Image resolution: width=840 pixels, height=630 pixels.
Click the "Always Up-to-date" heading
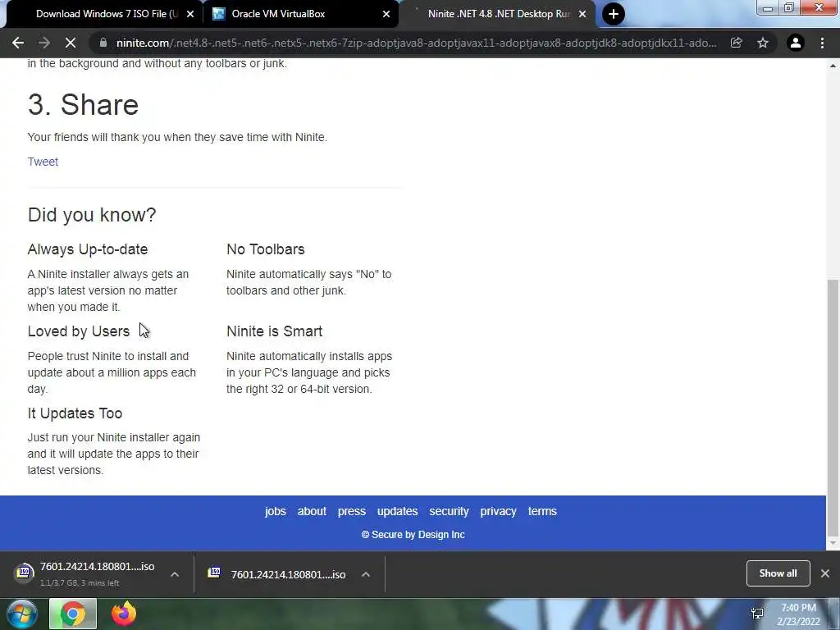click(x=87, y=249)
